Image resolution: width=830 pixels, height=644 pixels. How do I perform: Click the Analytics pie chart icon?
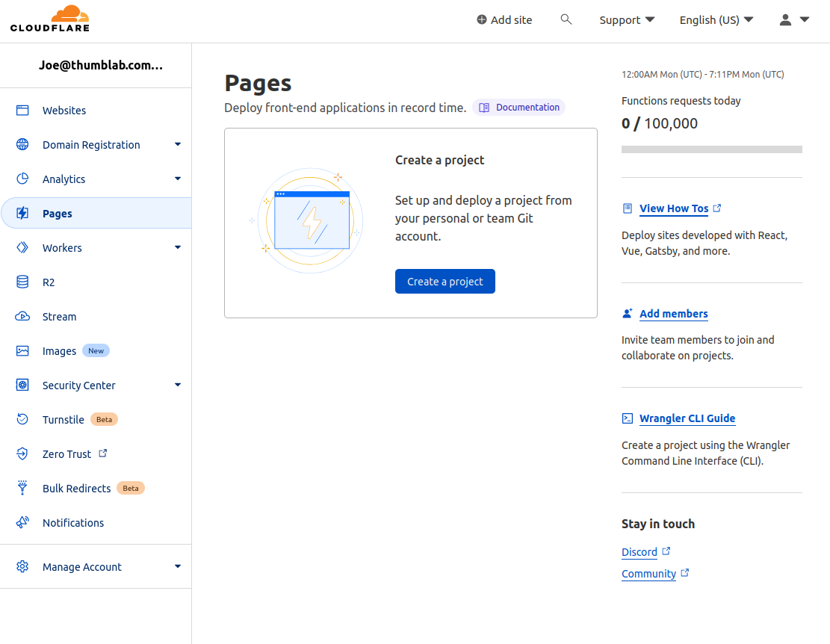pyautogui.click(x=22, y=179)
